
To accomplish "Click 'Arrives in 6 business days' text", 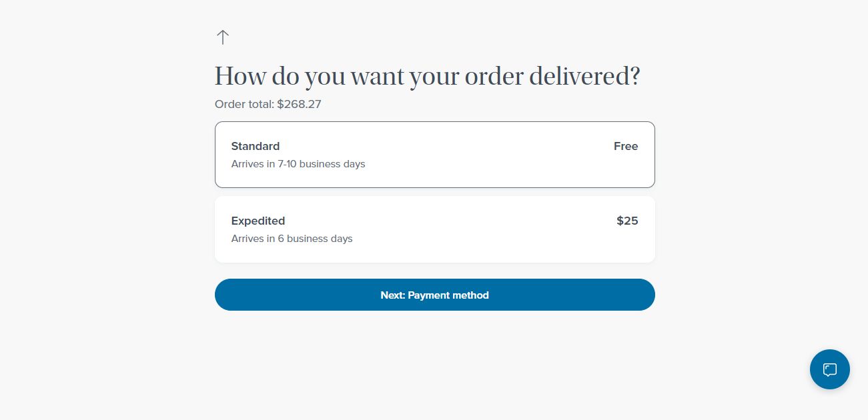I will pos(292,239).
